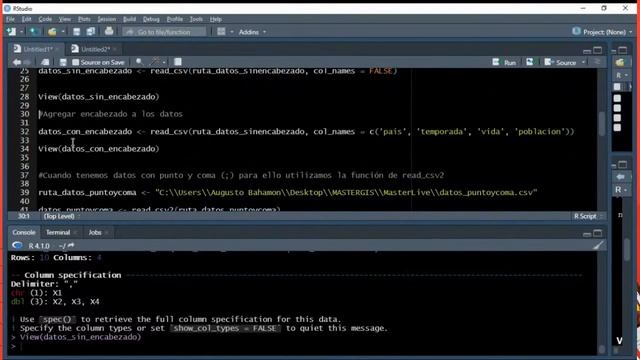Open the Session menu
Image resolution: width=640 pixels, height=360 pixels.
coord(107,19)
